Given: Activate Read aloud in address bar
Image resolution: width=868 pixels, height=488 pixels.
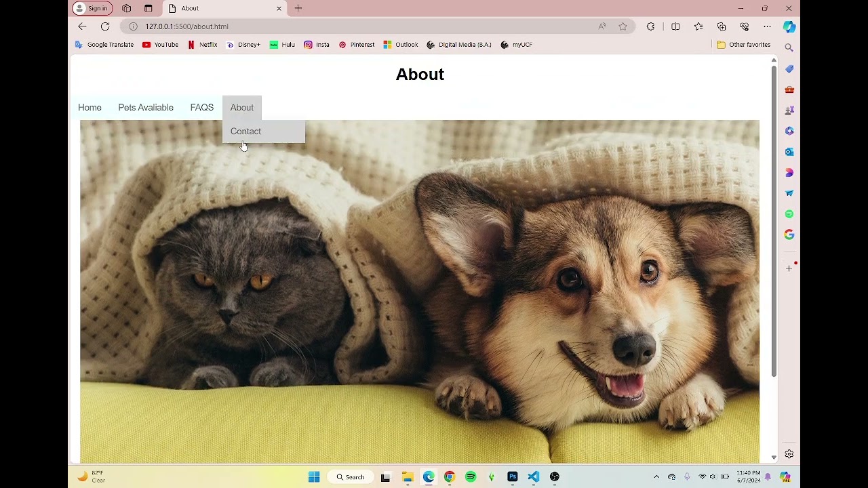Looking at the screenshot, I should pyautogui.click(x=602, y=26).
